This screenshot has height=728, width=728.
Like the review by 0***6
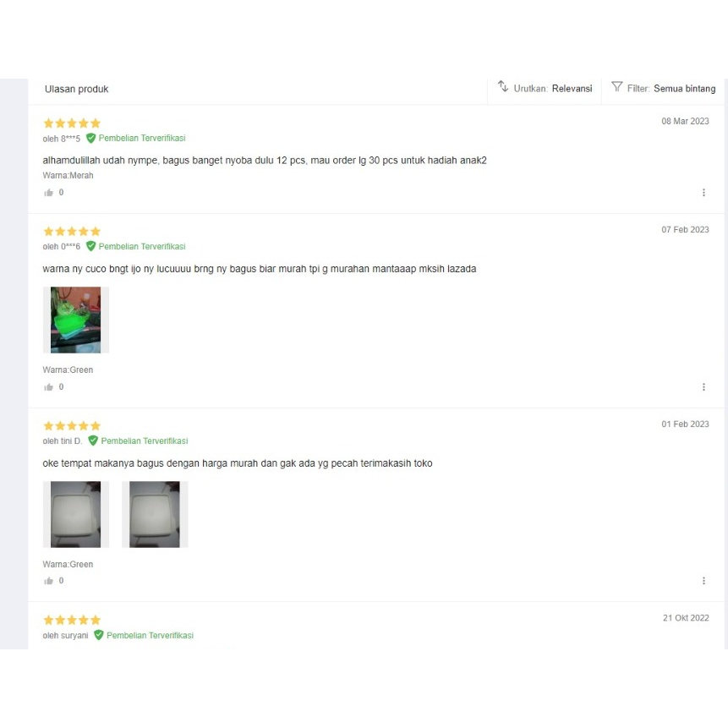coord(49,387)
